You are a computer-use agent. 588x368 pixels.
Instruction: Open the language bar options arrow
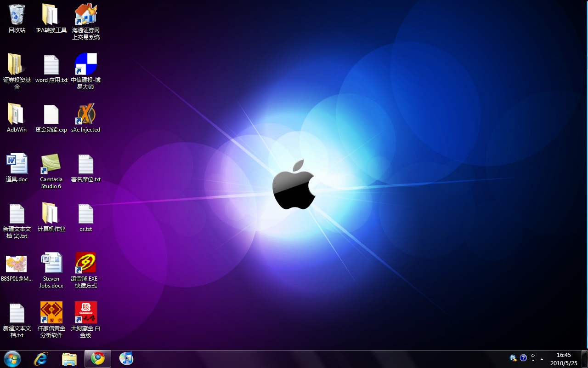point(533,361)
